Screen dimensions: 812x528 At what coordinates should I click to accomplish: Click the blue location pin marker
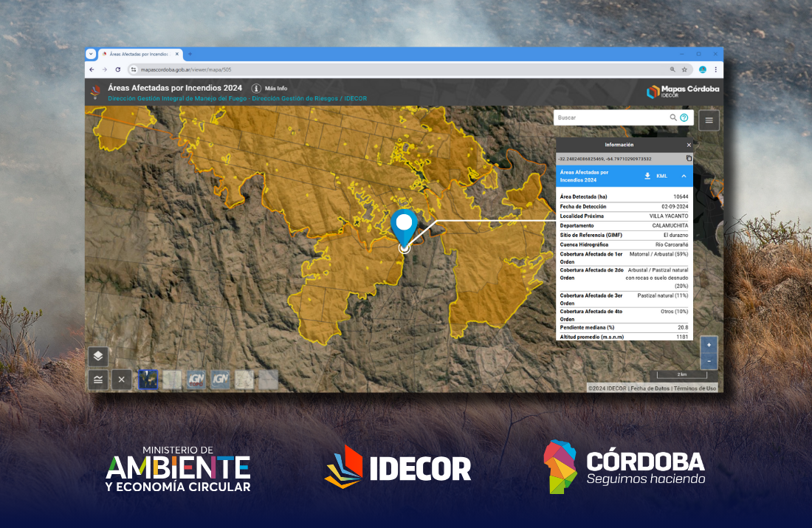tap(404, 228)
